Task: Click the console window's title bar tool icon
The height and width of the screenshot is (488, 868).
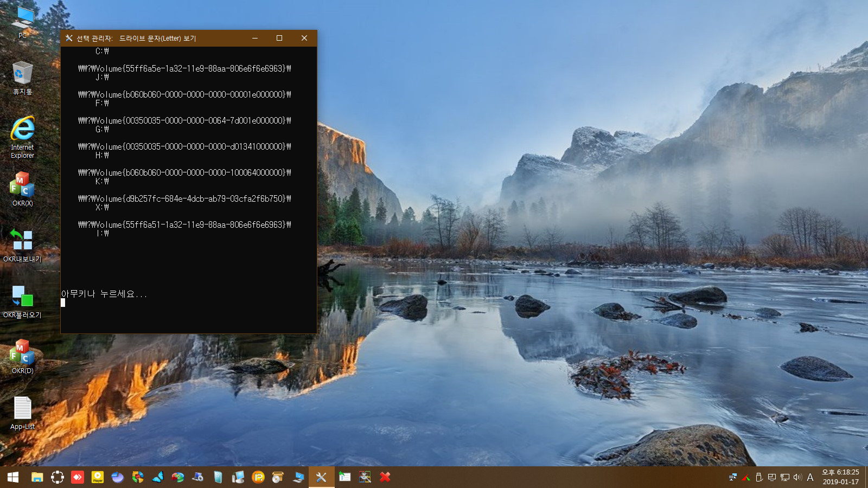Action: [x=69, y=38]
